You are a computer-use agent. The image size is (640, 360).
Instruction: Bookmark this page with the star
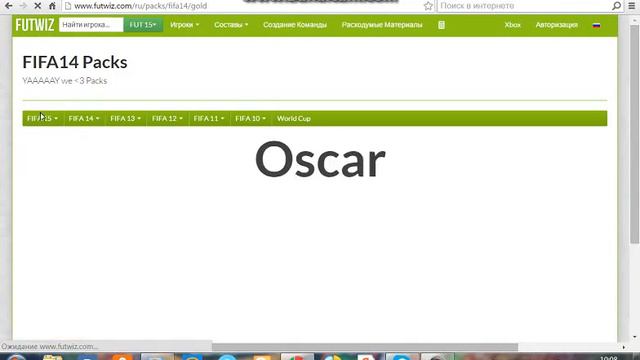tap(428, 6)
